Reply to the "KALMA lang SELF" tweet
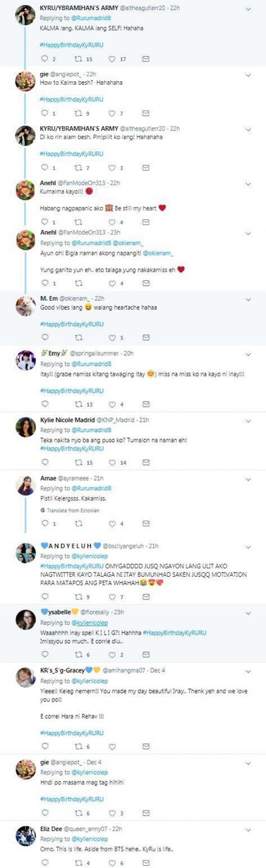 click(x=45, y=59)
